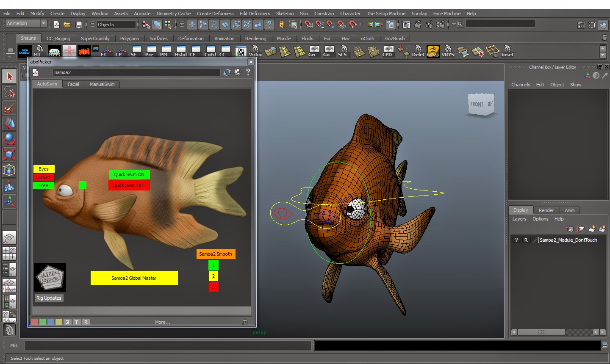Click the Inset shelf button
This screenshot has width=610, height=364.
[x=507, y=51]
